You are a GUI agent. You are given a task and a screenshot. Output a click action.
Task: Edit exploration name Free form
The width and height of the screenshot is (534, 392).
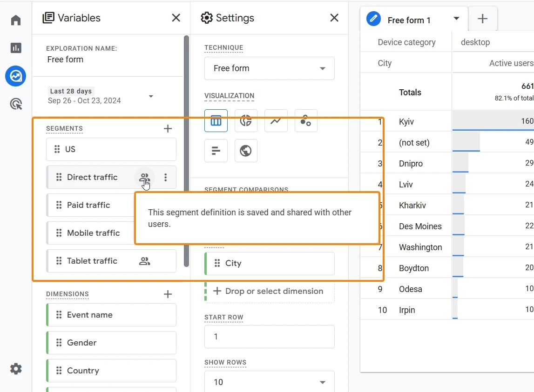65,60
